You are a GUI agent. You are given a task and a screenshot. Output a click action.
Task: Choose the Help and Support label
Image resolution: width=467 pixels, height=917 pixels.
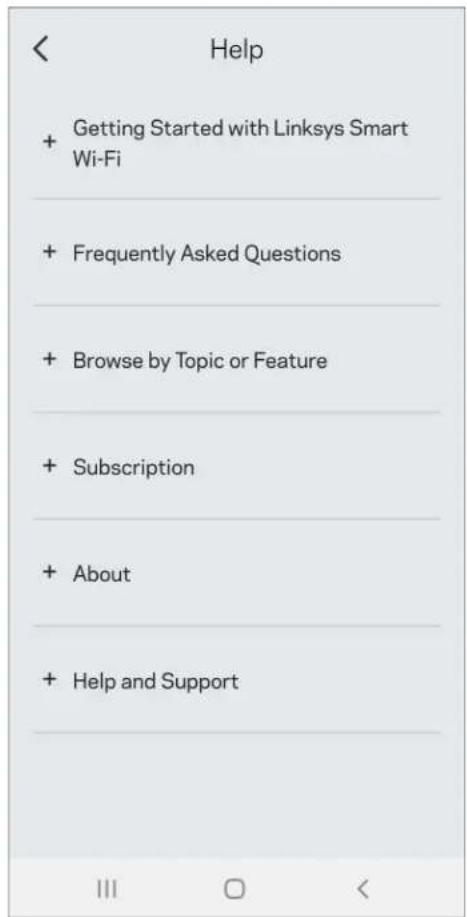click(155, 681)
